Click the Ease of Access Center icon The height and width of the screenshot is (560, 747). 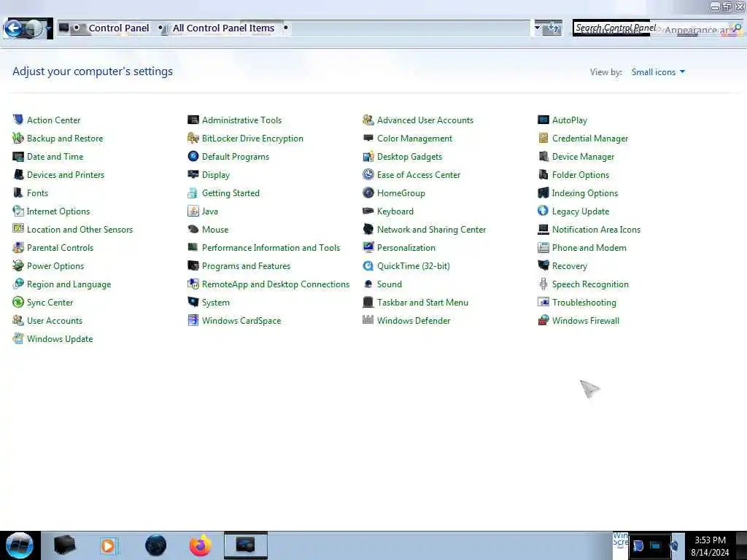click(368, 175)
